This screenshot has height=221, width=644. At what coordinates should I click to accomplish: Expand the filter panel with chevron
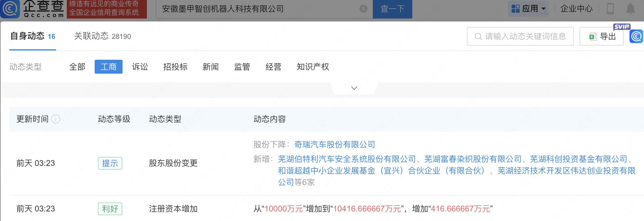coord(354,88)
